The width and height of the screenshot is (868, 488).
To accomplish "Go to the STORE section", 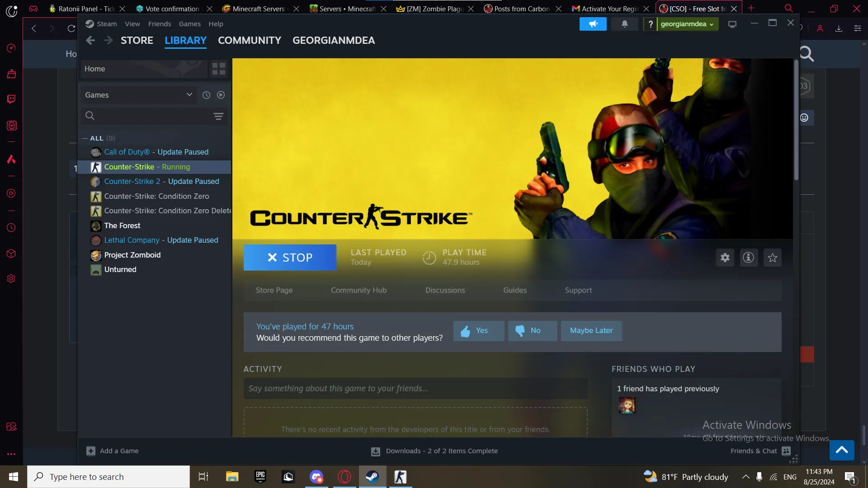I will (x=137, y=41).
